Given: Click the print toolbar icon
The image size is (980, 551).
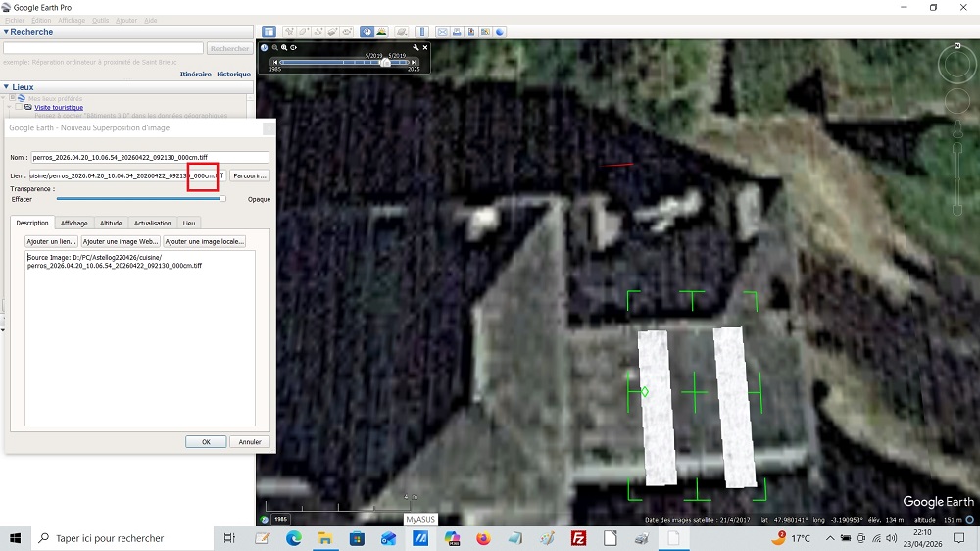Looking at the screenshot, I should [x=457, y=32].
